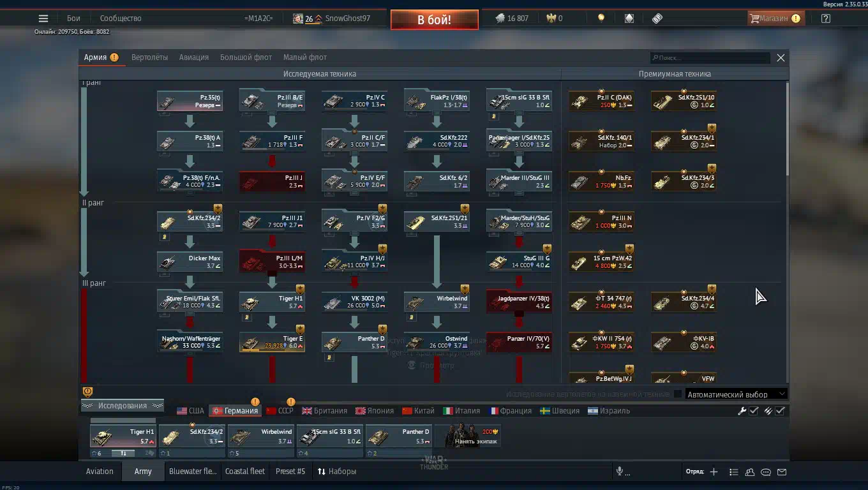
Task: Open the squad list icon
Action: point(734,472)
